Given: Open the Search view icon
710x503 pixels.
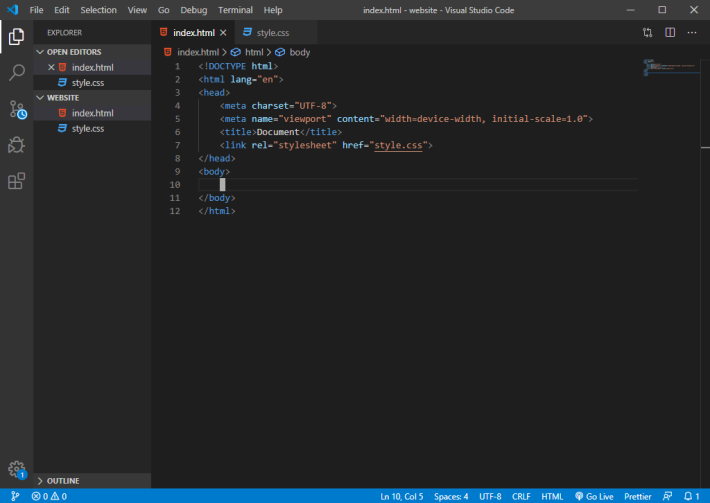Looking at the screenshot, I should [x=16, y=72].
